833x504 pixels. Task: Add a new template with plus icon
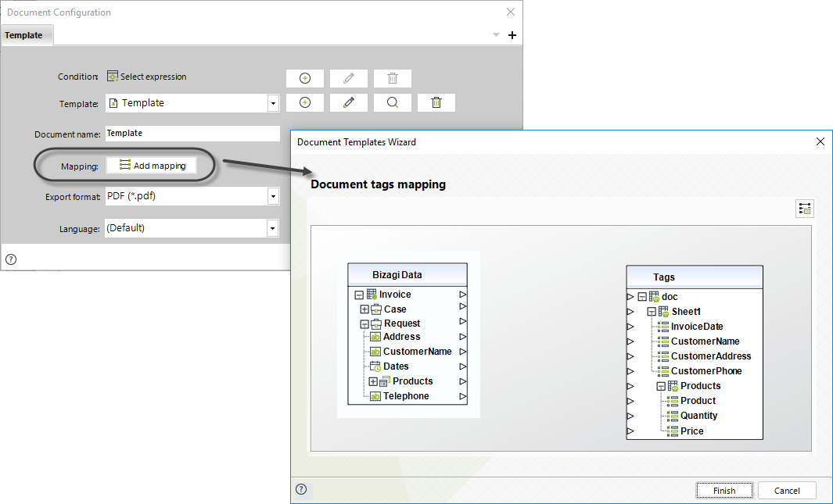[305, 103]
